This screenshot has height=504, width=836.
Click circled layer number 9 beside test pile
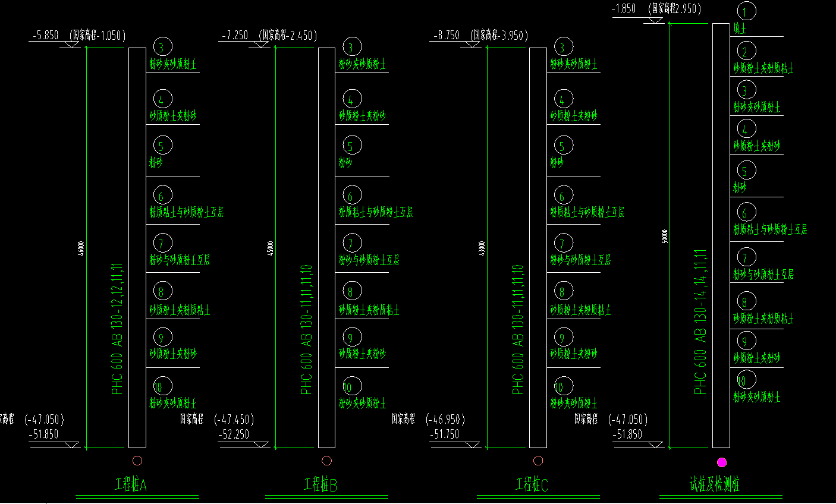[746, 341]
